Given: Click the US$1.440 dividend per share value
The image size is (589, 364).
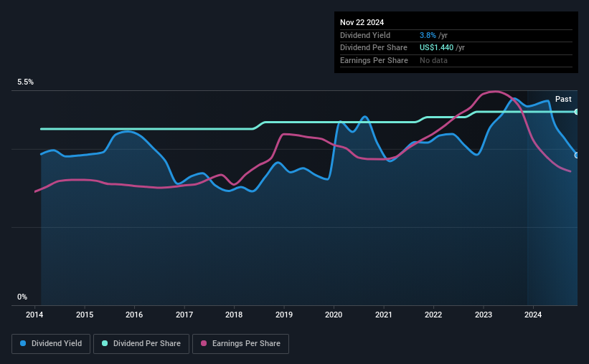Looking at the screenshot, I should [437, 47].
